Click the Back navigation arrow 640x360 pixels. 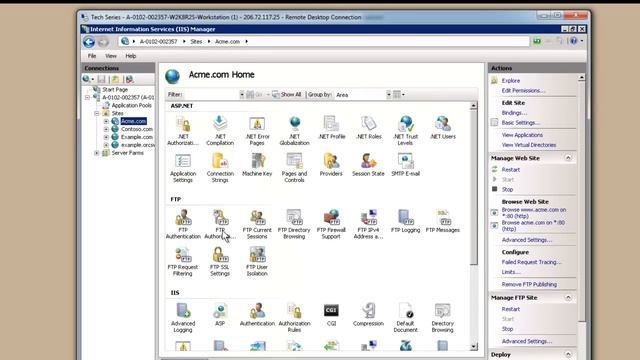[89, 42]
